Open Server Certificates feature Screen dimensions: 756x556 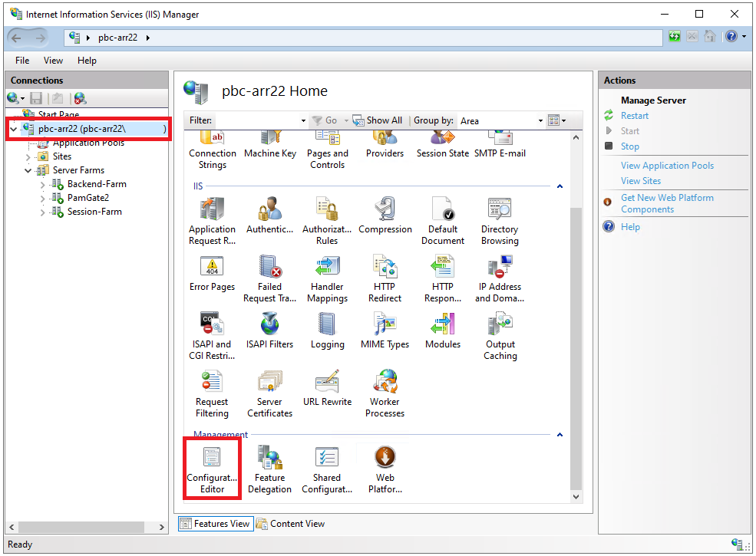(x=269, y=393)
